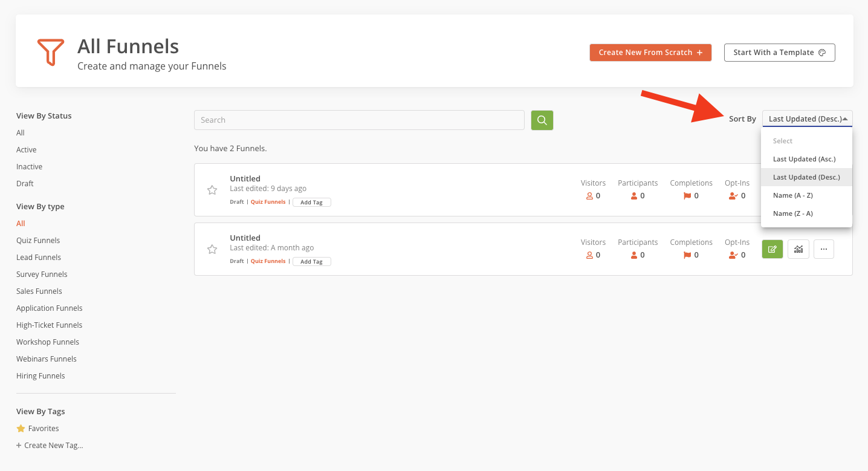Click Opt-Ins icon of month-old funnel
Viewport: 868px width, 471px height.
(733, 255)
